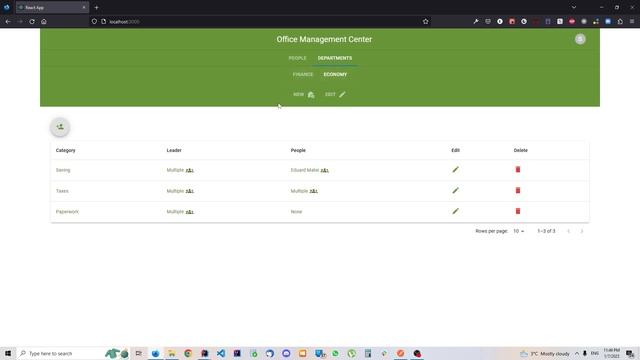Click the taskbar search box
This screenshot has height=360, width=640.
[x=73, y=353]
